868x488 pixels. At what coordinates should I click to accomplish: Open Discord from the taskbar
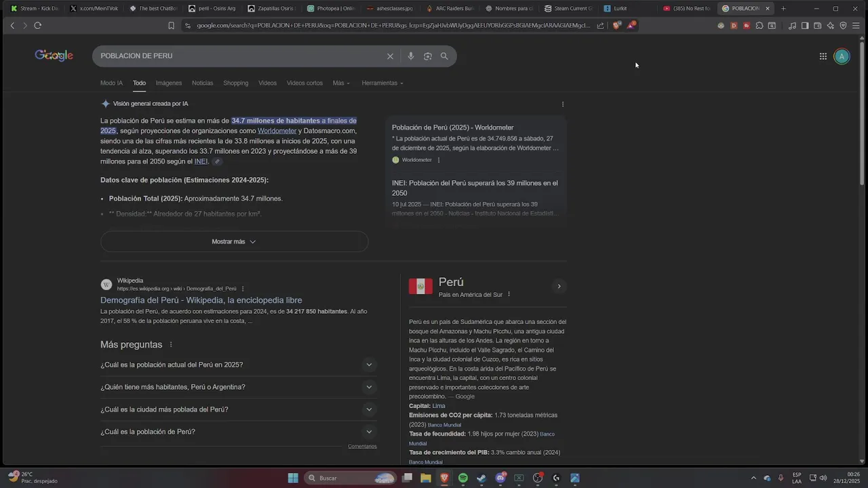click(500, 478)
